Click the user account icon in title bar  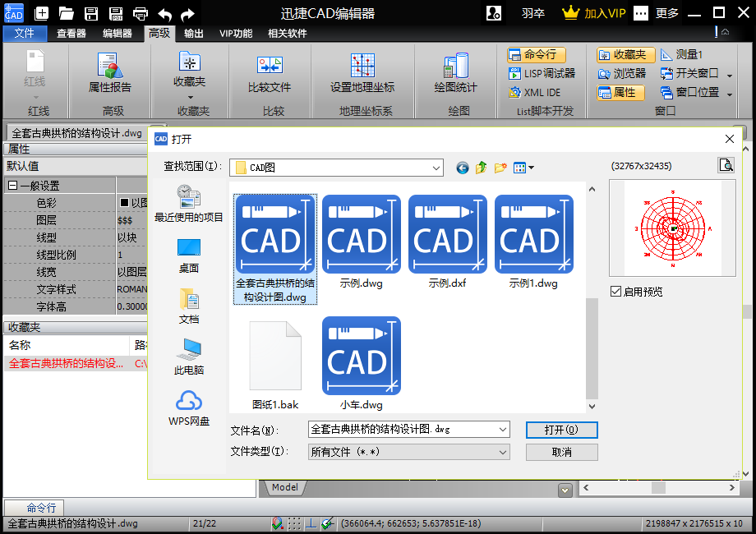[x=494, y=13]
